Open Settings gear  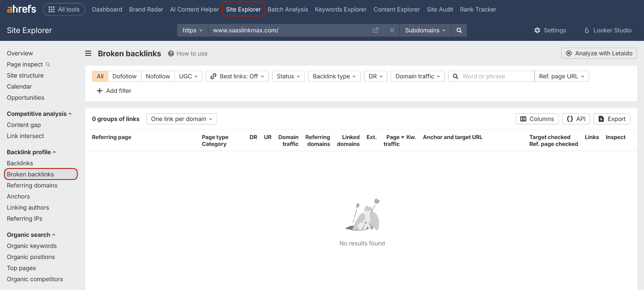click(x=550, y=30)
